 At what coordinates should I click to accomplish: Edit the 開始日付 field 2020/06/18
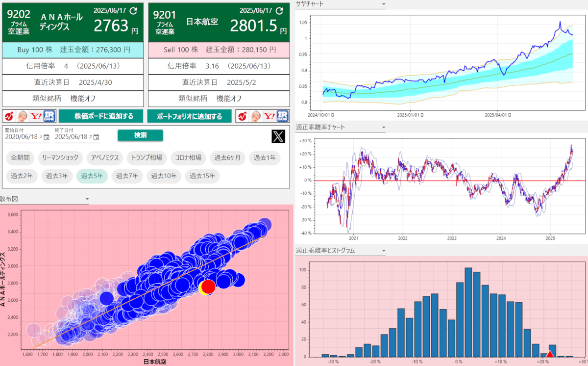pos(27,137)
